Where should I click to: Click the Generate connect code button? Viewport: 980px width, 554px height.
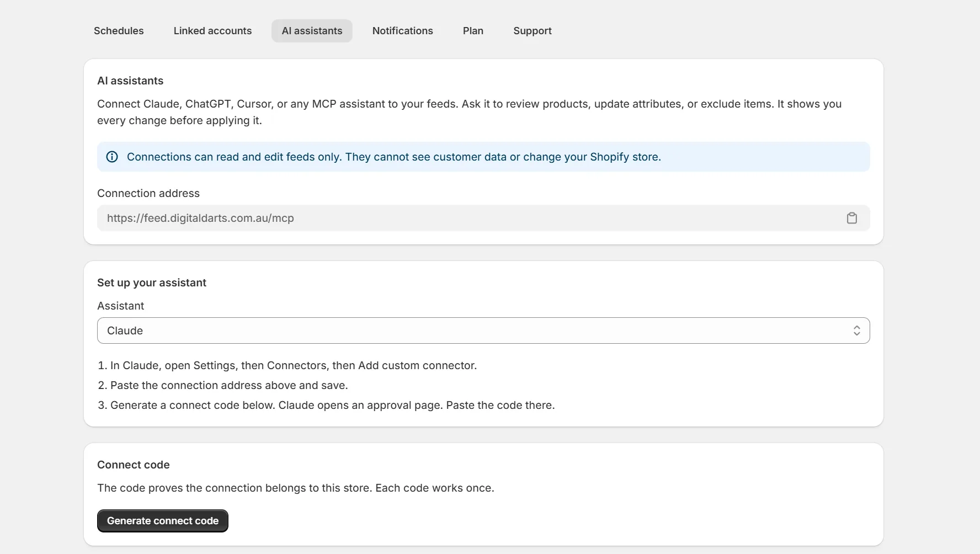coord(163,521)
